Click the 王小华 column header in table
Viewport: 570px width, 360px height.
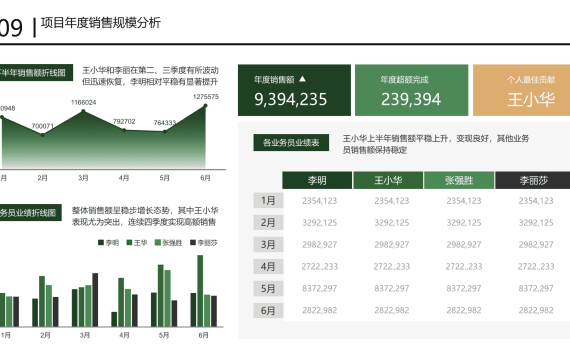coord(388,180)
